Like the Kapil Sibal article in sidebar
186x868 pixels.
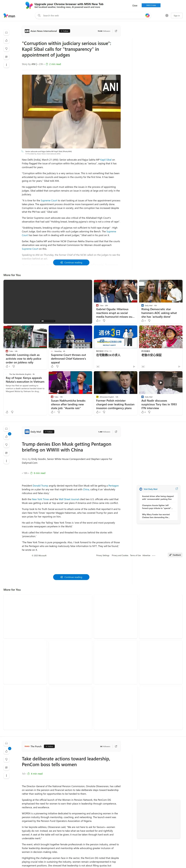6,41
